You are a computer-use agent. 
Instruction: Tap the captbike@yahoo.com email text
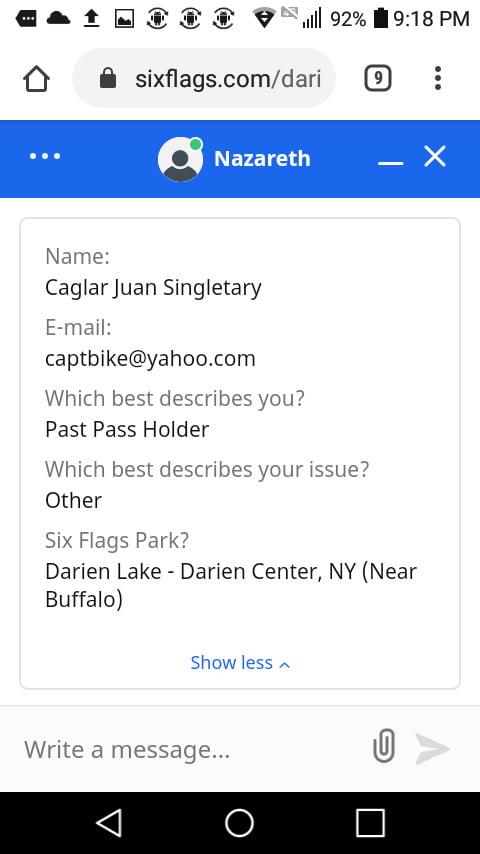[150, 358]
